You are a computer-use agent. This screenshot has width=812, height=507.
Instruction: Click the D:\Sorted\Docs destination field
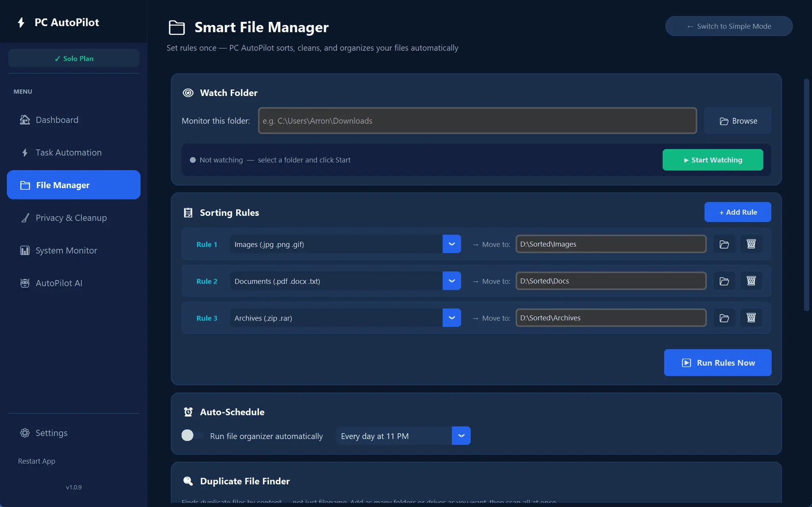tap(611, 281)
